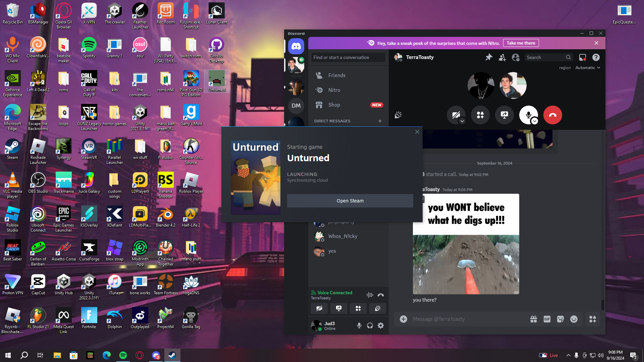
Task: Share your screen in the call
Action: (x=504, y=115)
